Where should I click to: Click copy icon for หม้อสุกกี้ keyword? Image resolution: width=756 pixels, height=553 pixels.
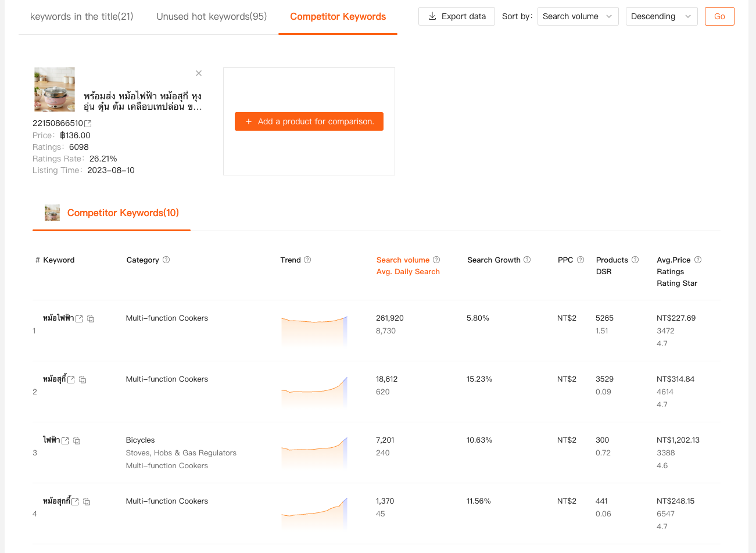[x=87, y=502]
